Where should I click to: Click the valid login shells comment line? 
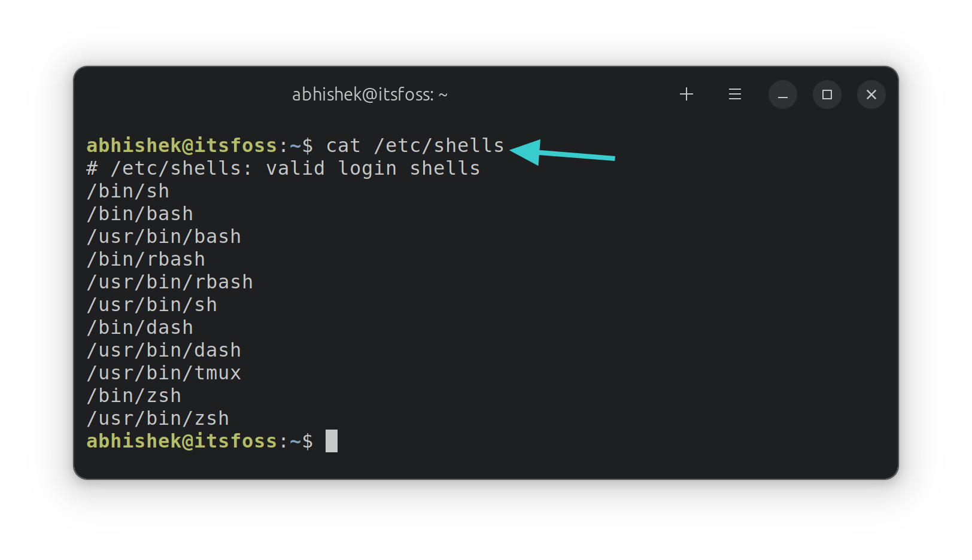(x=283, y=169)
